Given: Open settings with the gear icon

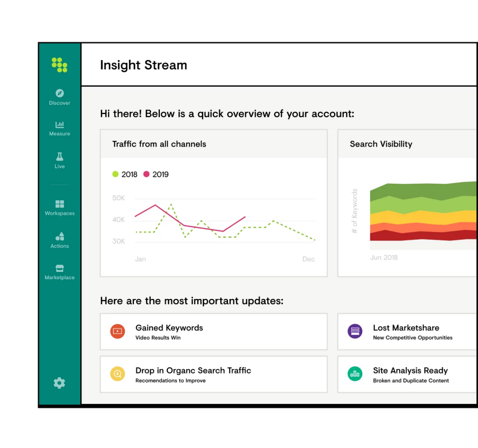Looking at the screenshot, I should click(59, 383).
